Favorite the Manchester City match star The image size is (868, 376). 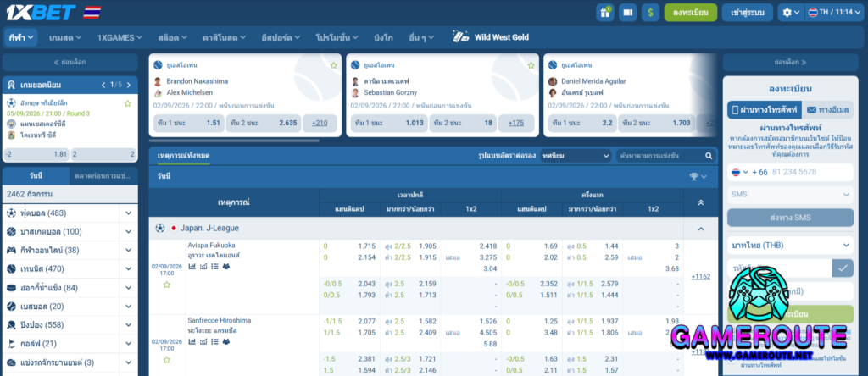pyautogui.click(x=127, y=103)
